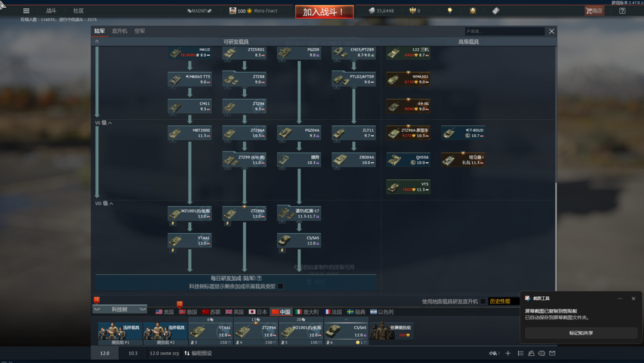This screenshot has height=363, width=644.
Task: Open the hamburger main menu
Action: coord(26,11)
